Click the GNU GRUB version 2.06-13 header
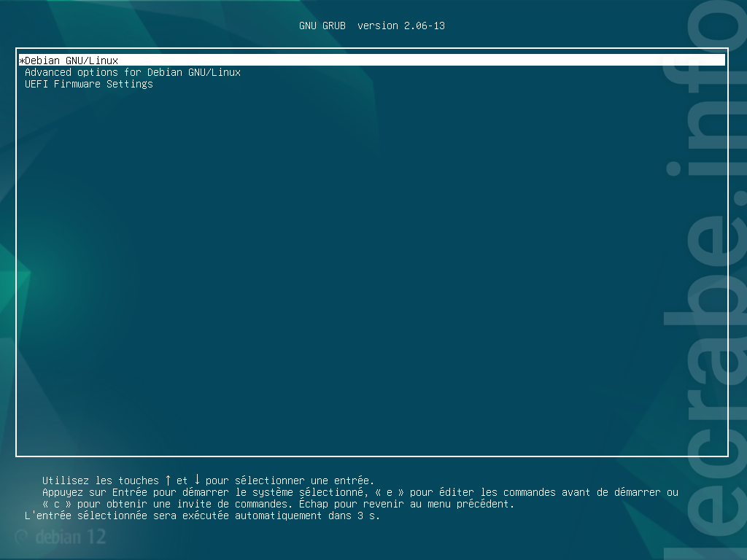Image resolution: width=747 pixels, height=560 pixels. 371,26
